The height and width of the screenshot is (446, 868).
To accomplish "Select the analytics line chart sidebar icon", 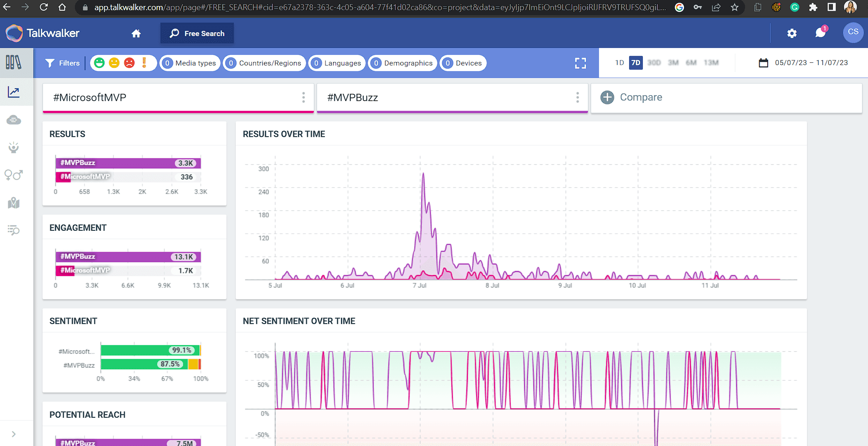I will point(14,92).
